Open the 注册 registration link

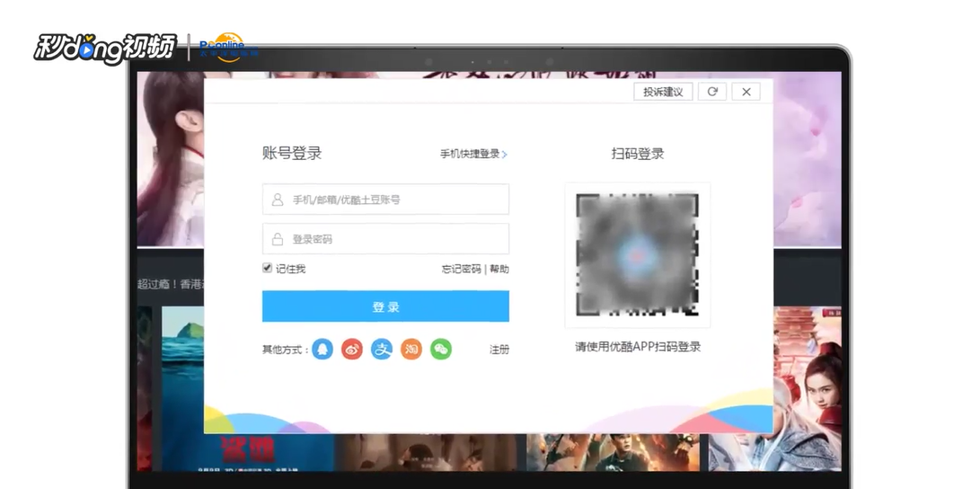499,350
